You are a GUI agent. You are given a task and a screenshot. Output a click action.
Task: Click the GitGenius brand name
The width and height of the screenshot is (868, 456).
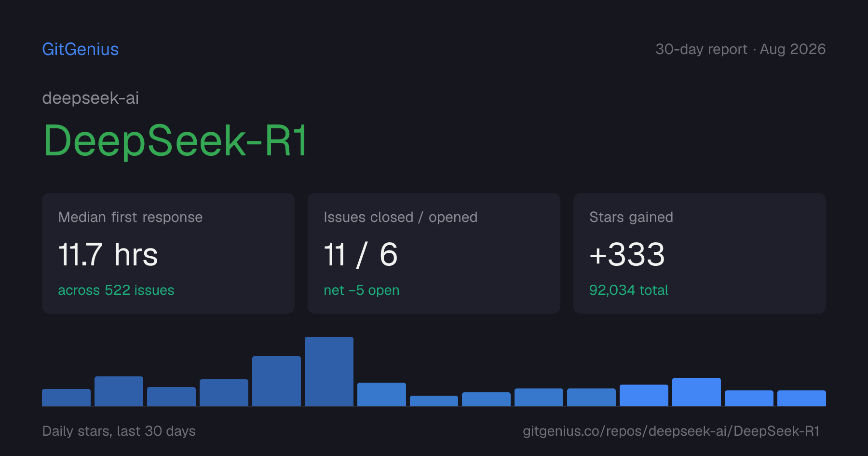(81, 49)
